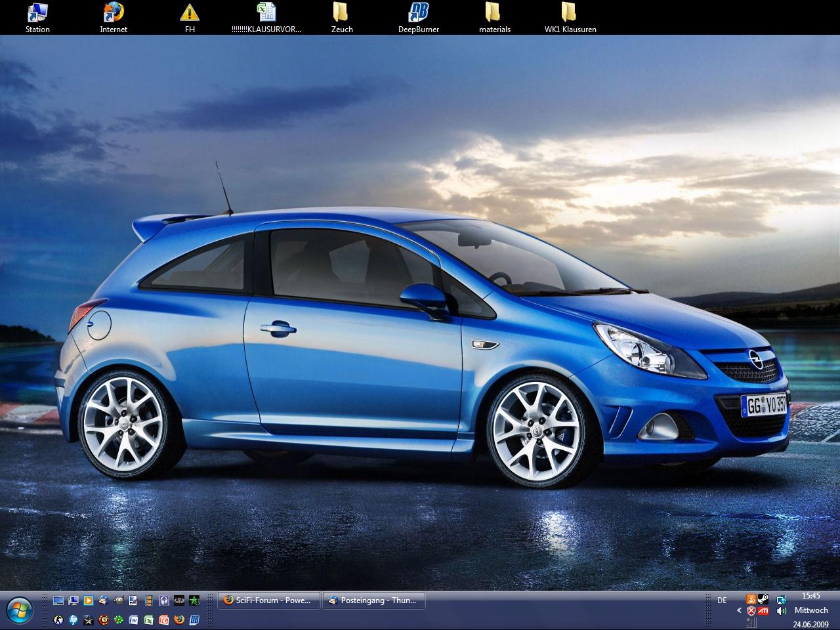Open the DE language selector
Screen dimensions: 840x630
(x=722, y=600)
